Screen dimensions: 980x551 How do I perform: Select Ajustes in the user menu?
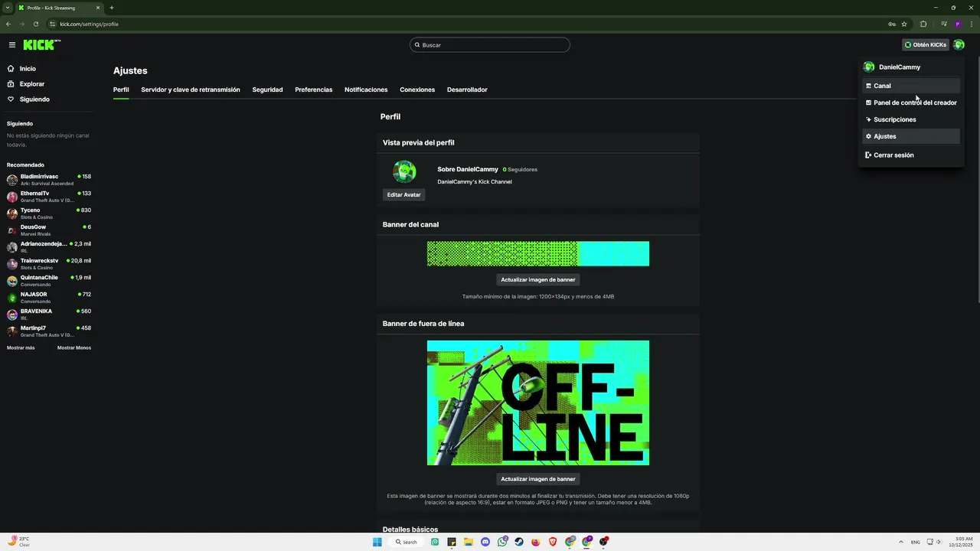coord(911,136)
